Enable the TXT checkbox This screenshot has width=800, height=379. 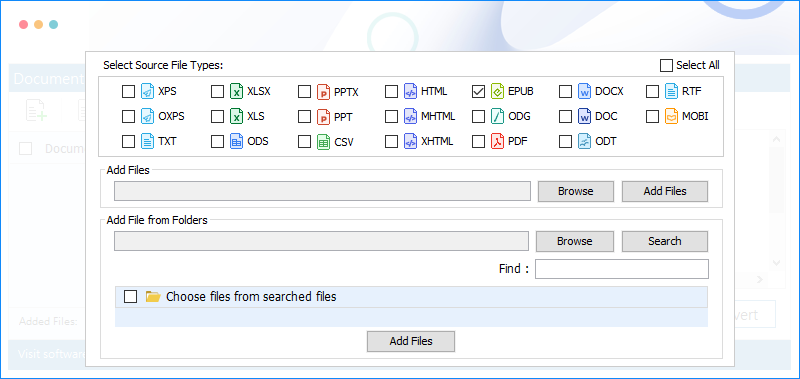coord(129,141)
